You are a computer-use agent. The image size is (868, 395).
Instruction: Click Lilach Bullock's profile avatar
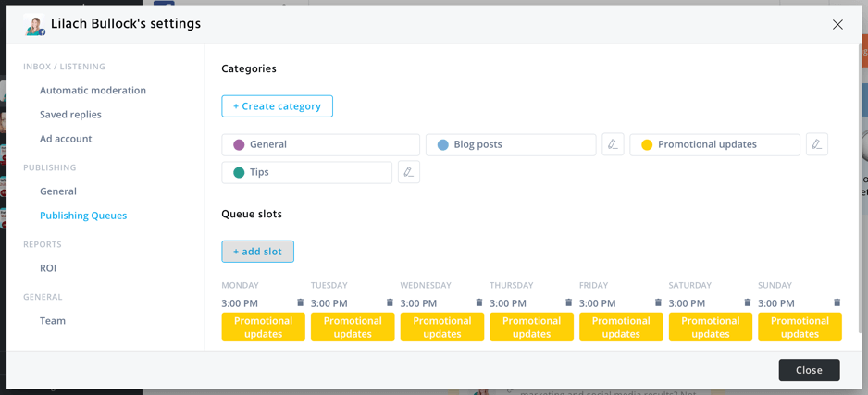pos(35,25)
